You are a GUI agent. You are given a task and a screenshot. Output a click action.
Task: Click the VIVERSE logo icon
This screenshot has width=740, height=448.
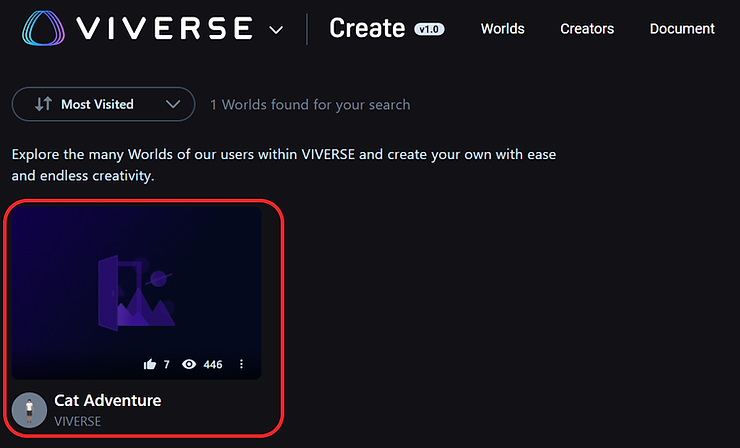point(43,28)
